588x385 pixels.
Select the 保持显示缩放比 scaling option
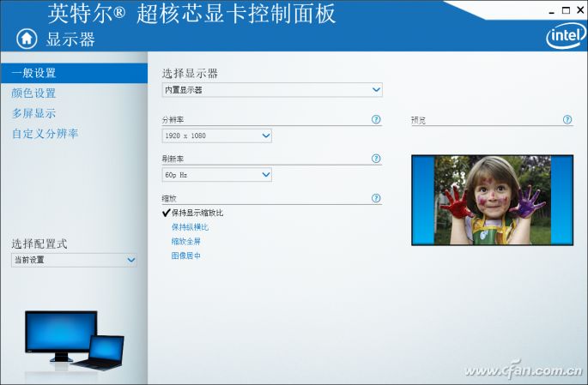click(x=193, y=213)
